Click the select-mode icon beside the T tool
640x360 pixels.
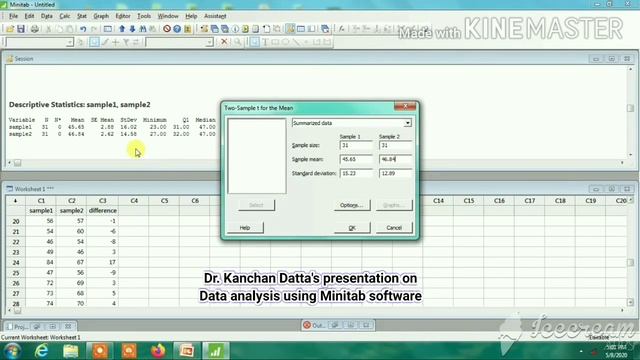(255, 42)
